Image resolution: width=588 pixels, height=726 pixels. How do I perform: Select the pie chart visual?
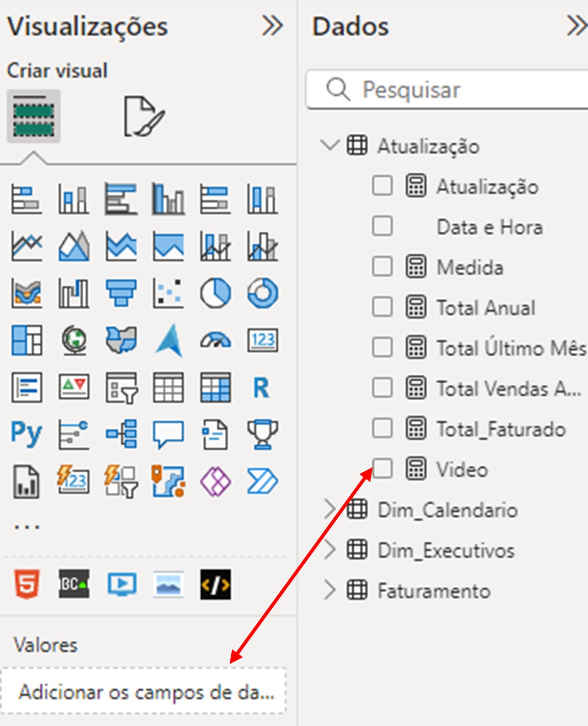point(215,293)
